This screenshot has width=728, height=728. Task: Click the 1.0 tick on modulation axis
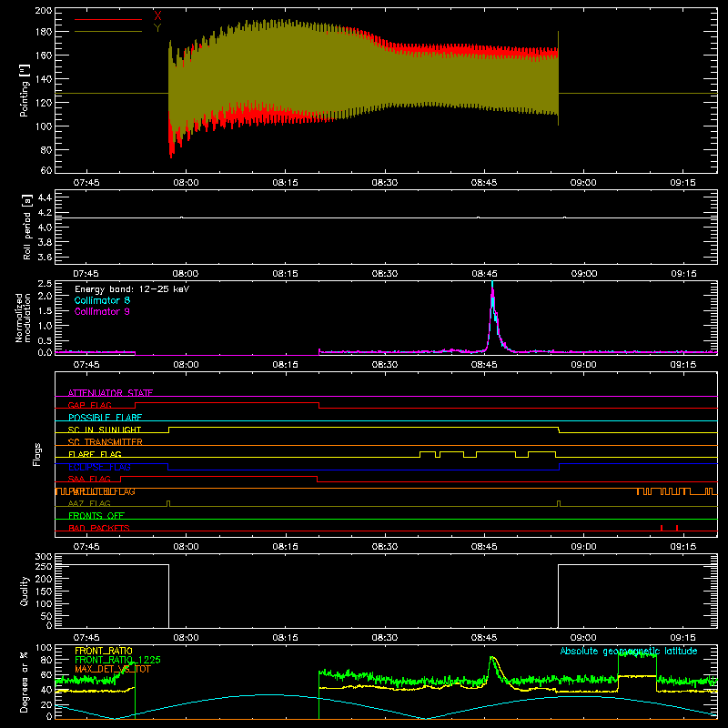[x=45, y=326]
